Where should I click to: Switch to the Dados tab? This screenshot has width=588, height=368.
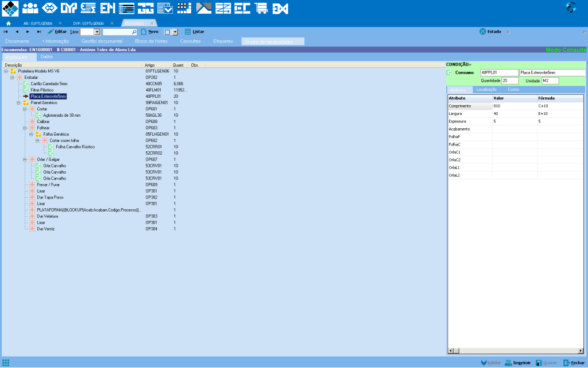click(47, 57)
